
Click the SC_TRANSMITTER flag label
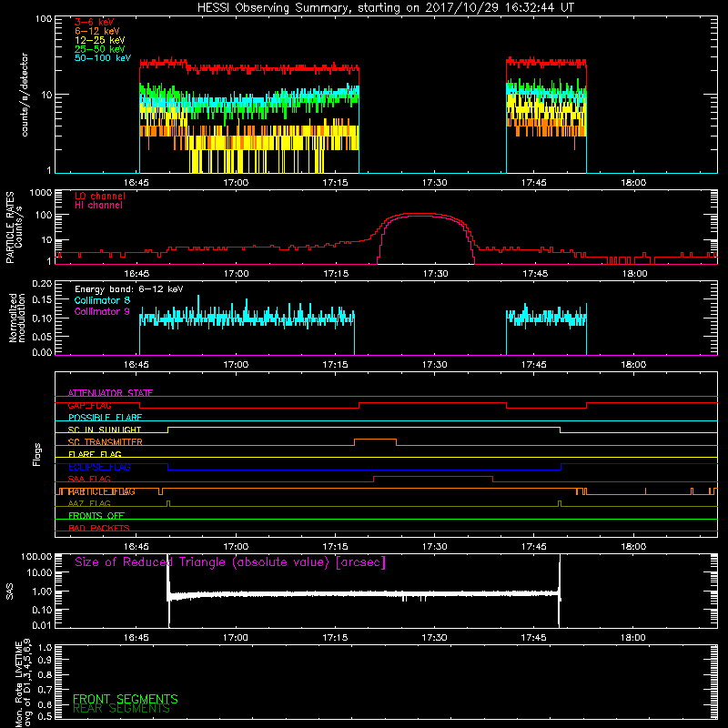105,442
